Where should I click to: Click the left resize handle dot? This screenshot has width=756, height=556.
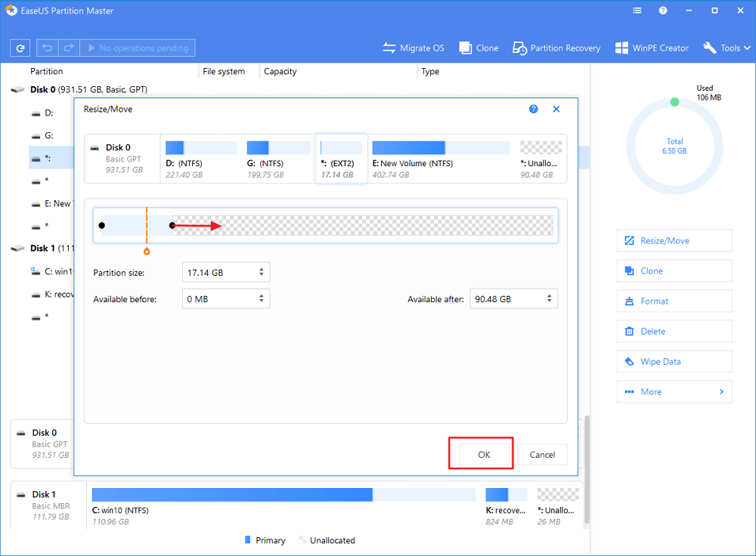[102, 225]
